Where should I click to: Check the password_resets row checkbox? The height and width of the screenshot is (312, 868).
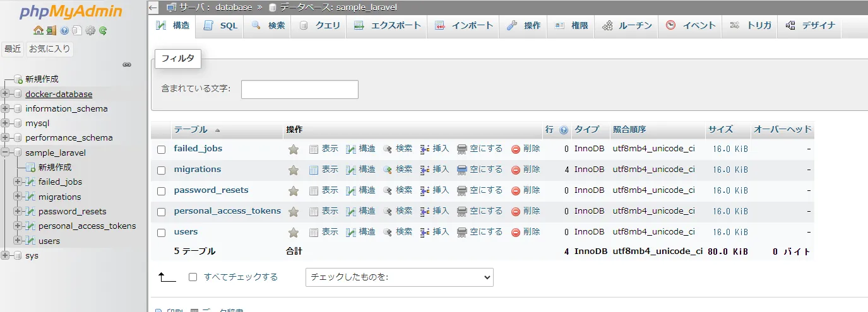tap(161, 191)
